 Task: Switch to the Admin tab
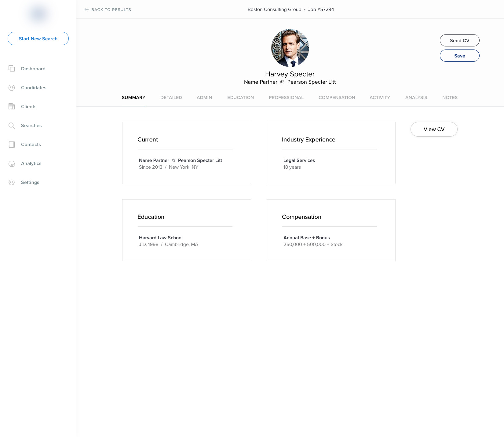[204, 97]
